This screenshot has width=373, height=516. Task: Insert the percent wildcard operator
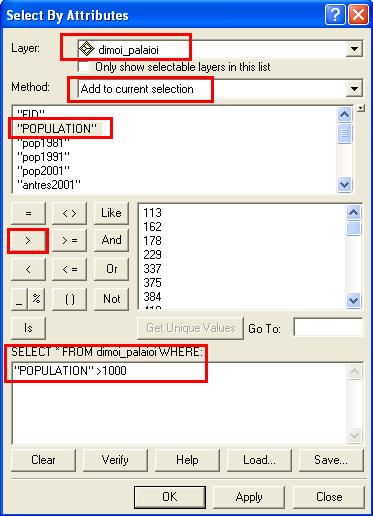tap(37, 299)
